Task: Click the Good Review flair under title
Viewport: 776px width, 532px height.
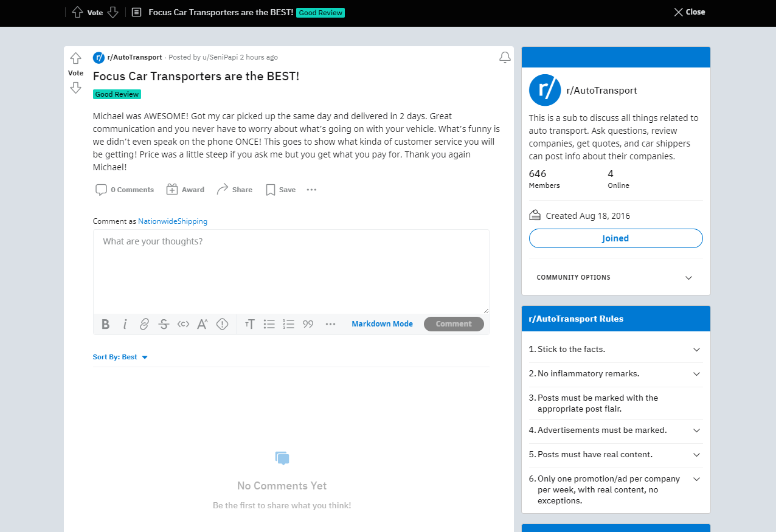Action: 117,94
